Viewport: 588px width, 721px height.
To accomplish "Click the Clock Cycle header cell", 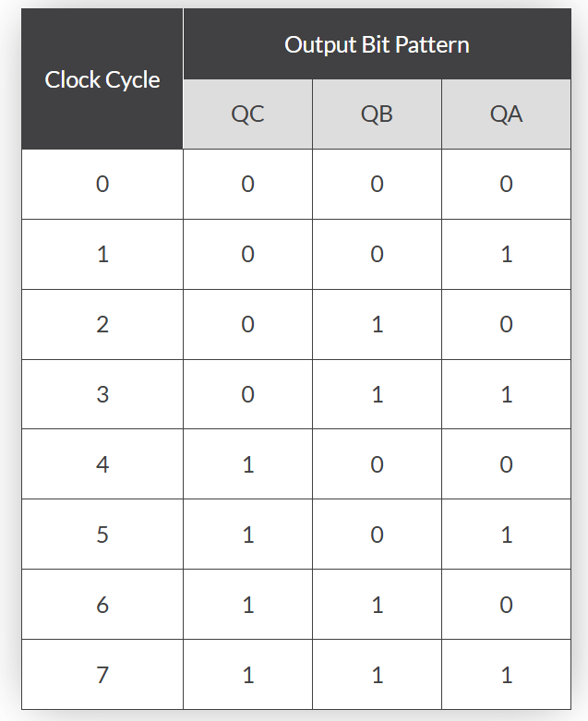I will [102, 79].
